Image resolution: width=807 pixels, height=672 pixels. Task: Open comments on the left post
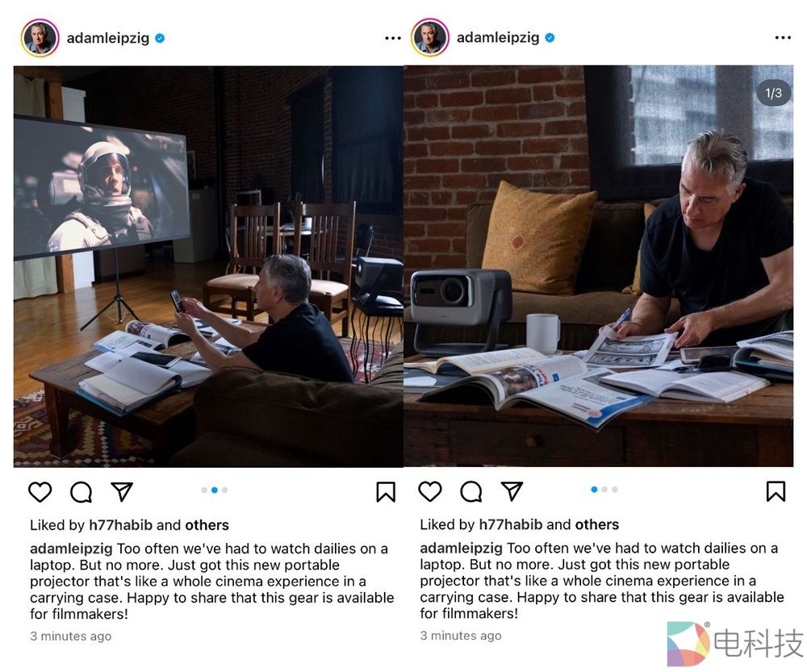(x=81, y=492)
